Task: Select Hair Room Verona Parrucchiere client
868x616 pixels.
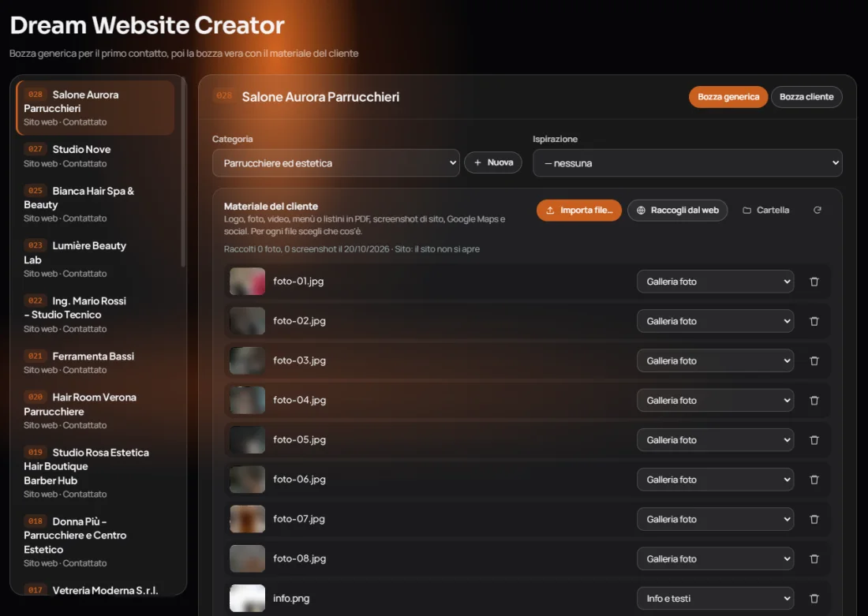Action: coord(95,411)
